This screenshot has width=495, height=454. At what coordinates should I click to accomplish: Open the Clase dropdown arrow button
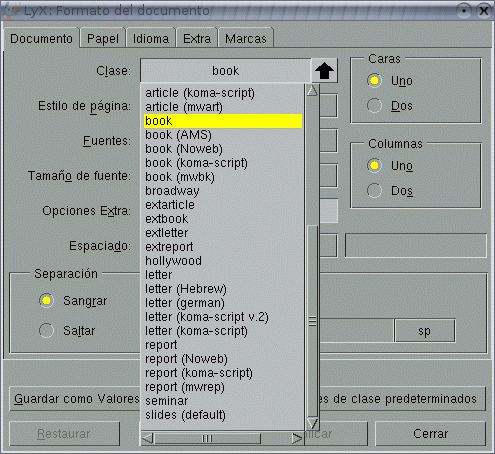click(324, 71)
